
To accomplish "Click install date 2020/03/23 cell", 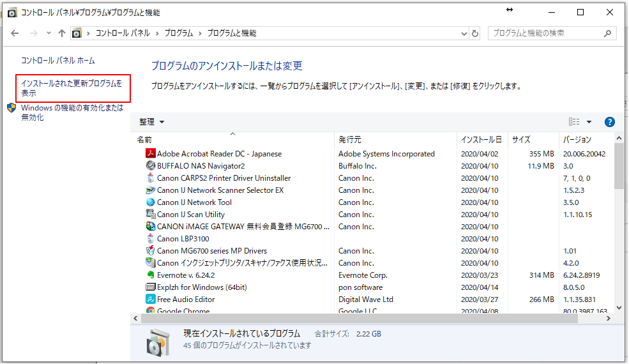I will [480, 275].
